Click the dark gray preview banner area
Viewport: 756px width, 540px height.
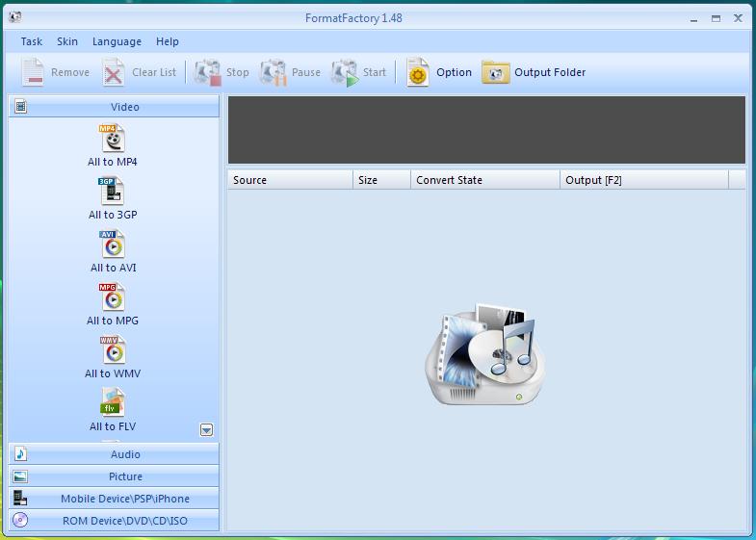click(x=486, y=130)
